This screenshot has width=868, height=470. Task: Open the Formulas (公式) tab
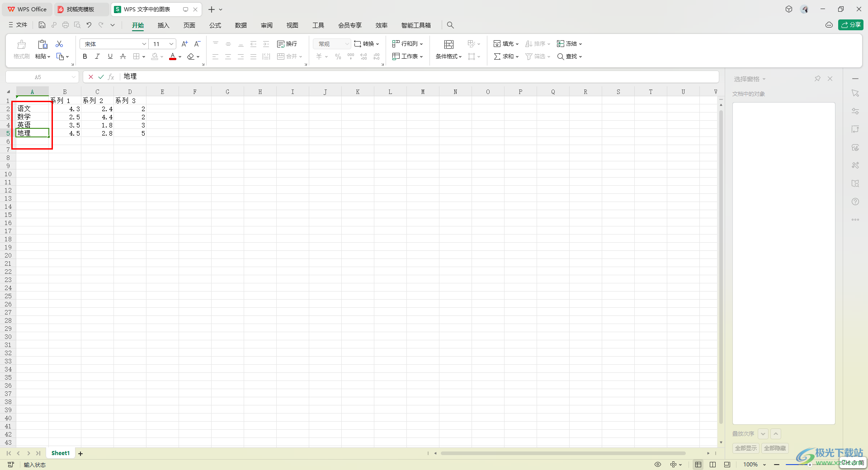point(215,25)
